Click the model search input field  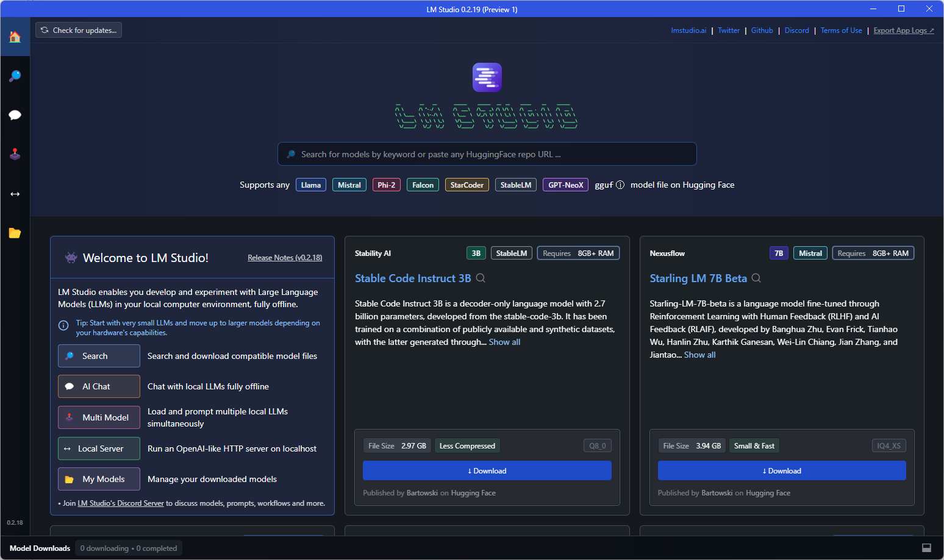pyautogui.click(x=487, y=154)
